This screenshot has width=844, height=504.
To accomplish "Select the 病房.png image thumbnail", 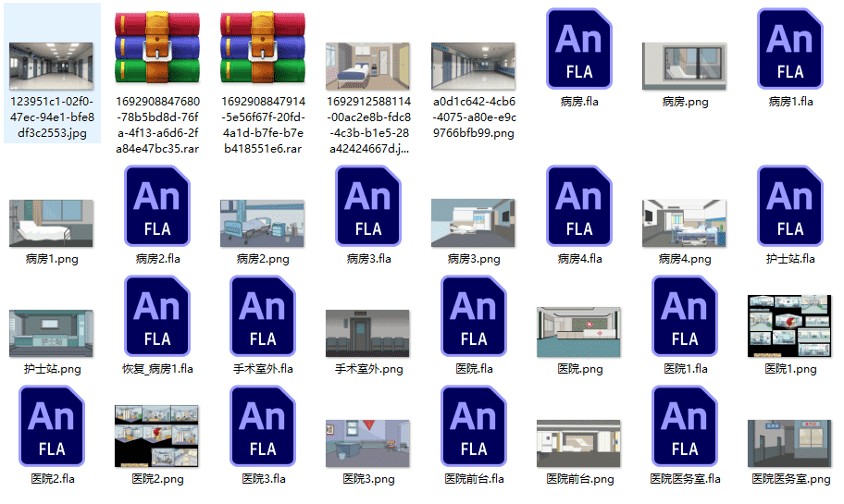I will 685,66.
